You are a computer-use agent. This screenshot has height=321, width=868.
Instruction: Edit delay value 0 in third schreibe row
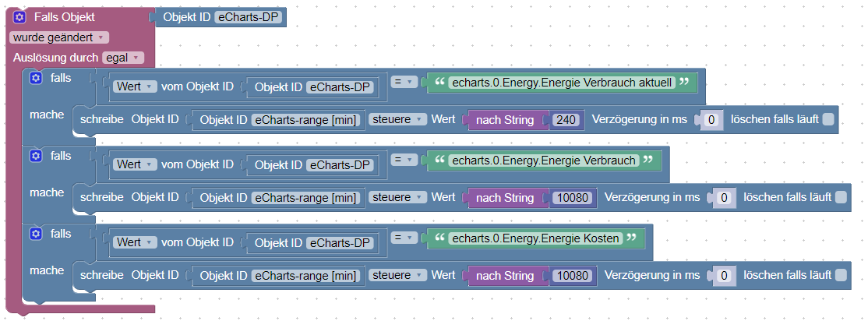725,276
